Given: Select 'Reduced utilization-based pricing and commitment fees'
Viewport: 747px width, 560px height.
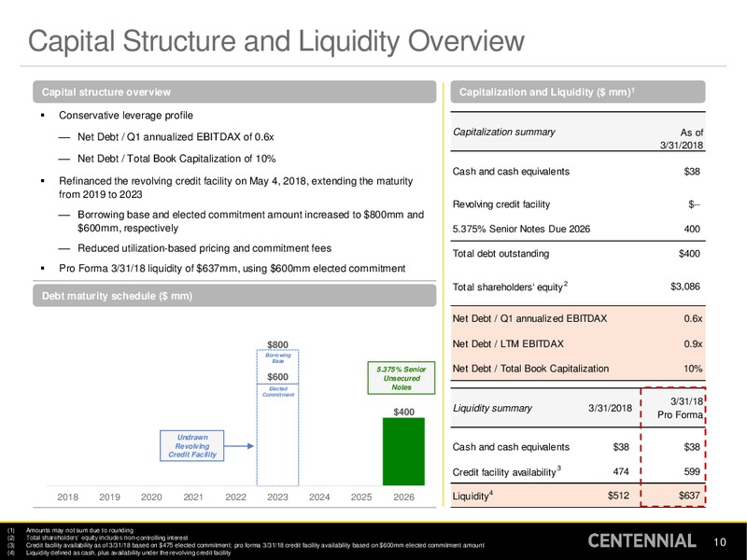Looking at the screenshot, I should coord(204,248).
